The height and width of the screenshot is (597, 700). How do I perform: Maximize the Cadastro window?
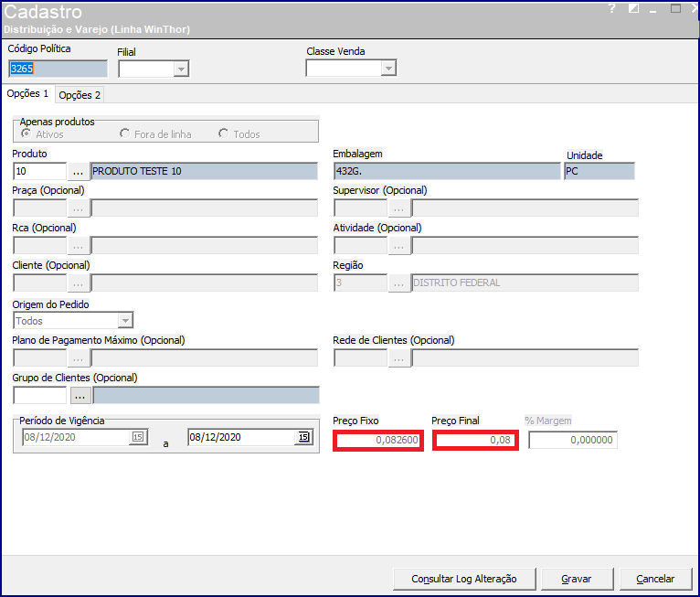point(675,8)
